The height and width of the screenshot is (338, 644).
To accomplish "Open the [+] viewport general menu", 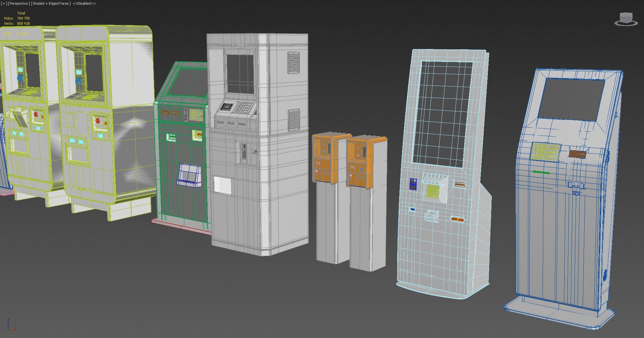I will [4, 3].
